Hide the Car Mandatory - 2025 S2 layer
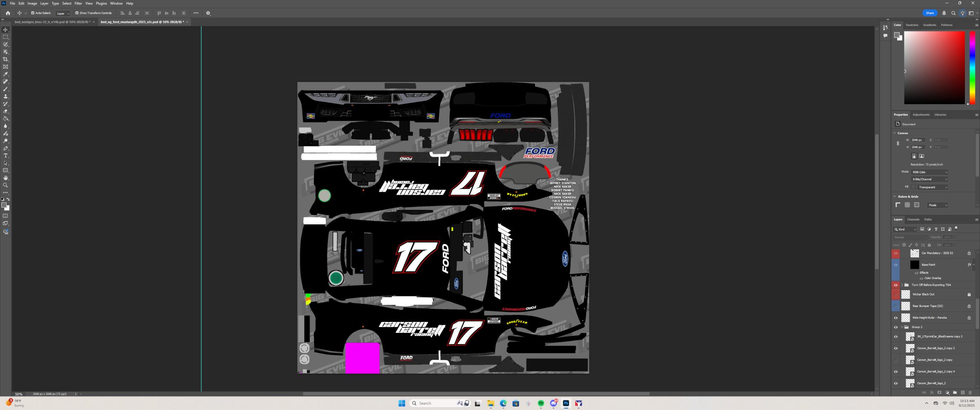The width and height of the screenshot is (980, 410). coord(895,253)
